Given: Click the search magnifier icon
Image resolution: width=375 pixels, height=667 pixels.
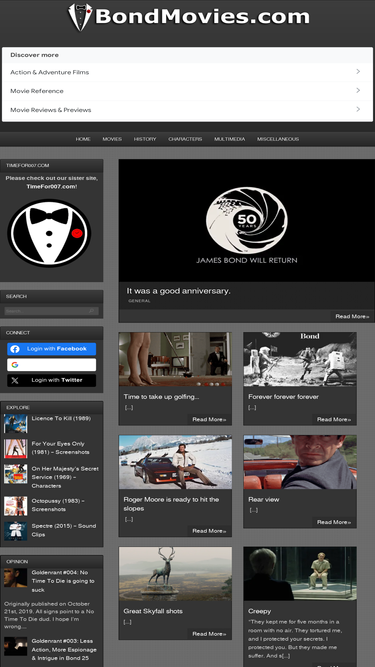Looking at the screenshot, I should 91,311.
